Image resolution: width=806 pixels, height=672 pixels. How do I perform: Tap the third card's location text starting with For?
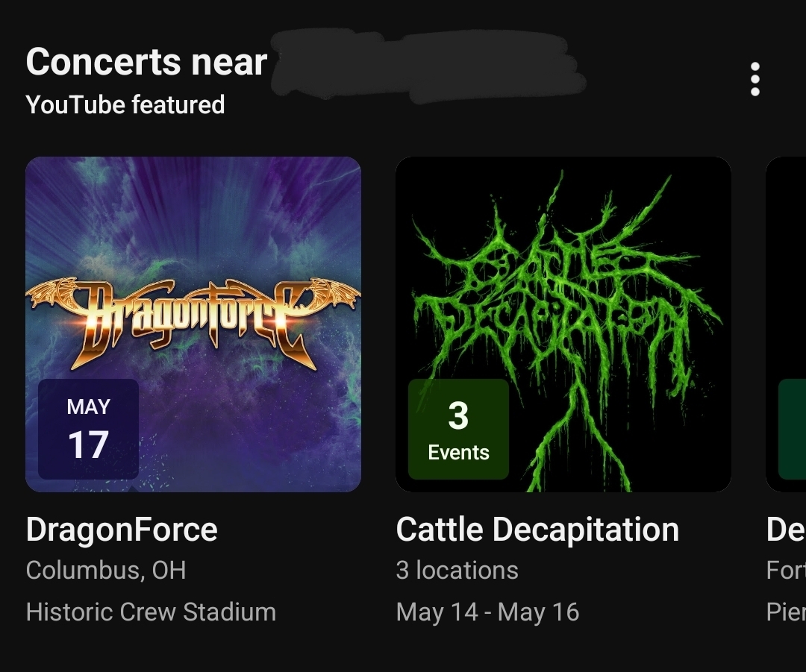pos(786,571)
